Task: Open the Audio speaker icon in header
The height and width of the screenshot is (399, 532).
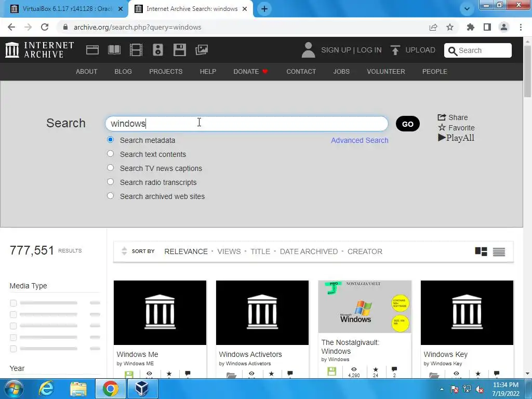Action: click(158, 50)
